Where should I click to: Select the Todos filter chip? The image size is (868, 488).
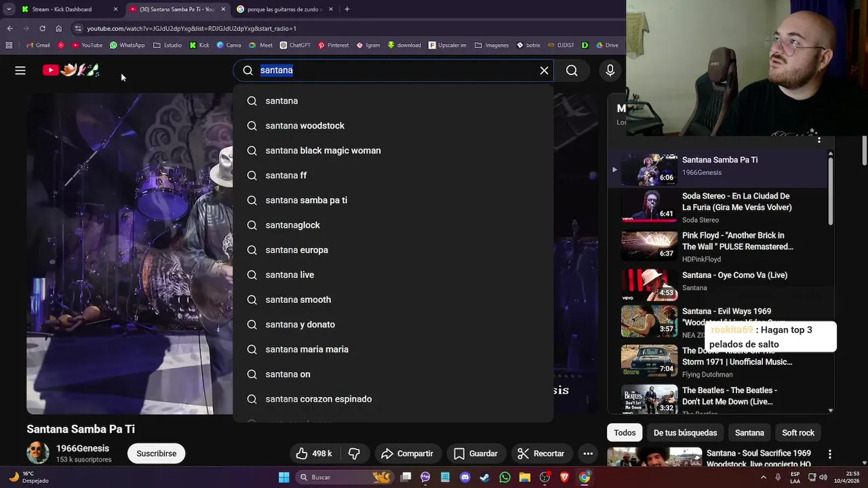625,432
